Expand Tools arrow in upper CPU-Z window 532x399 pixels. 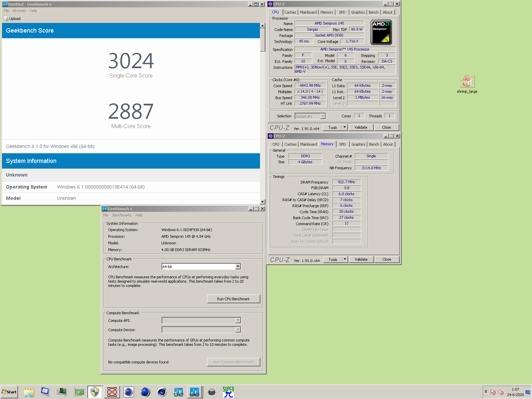click(x=345, y=127)
